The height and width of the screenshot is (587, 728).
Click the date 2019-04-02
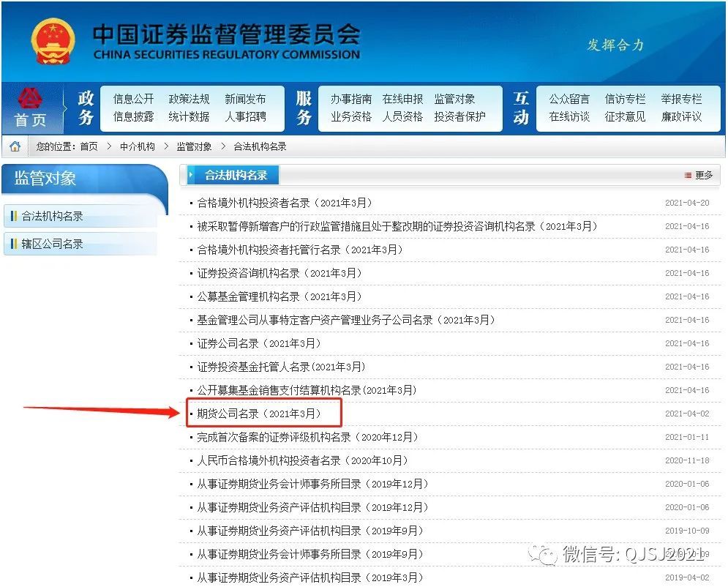tap(687, 577)
